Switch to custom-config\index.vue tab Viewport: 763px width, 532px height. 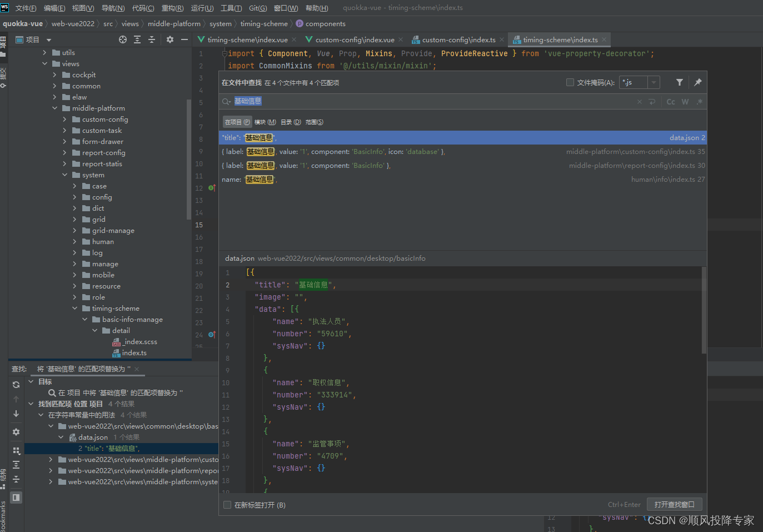[355, 39]
